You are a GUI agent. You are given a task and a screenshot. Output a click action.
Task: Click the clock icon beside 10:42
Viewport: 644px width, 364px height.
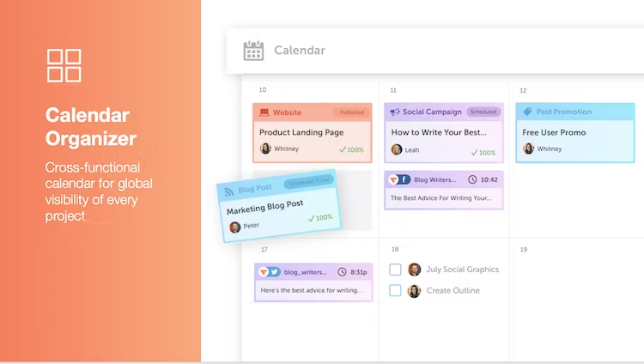[x=472, y=179]
